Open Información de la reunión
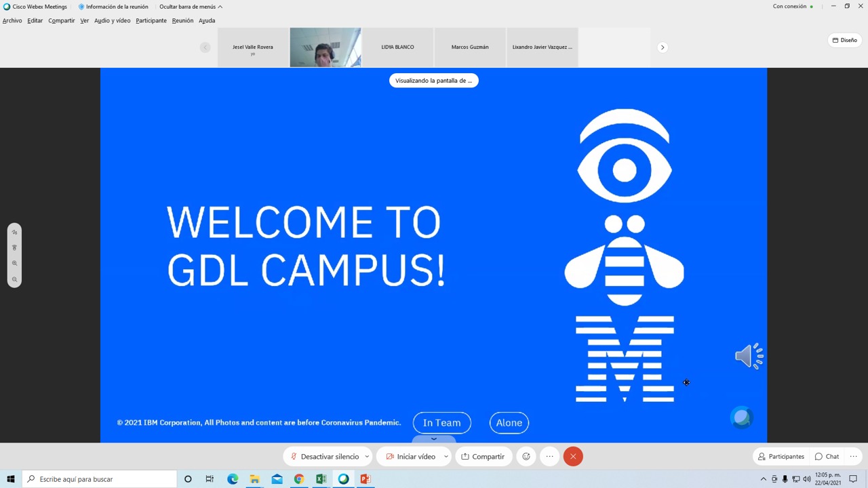Viewport: 868px width, 488px height. pyautogui.click(x=113, y=7)
